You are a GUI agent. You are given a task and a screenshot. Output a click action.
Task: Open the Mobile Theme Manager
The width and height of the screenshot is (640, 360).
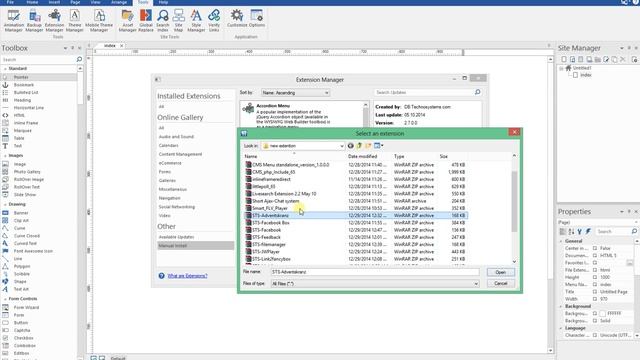pyautogui.click(x=99, y=20)
